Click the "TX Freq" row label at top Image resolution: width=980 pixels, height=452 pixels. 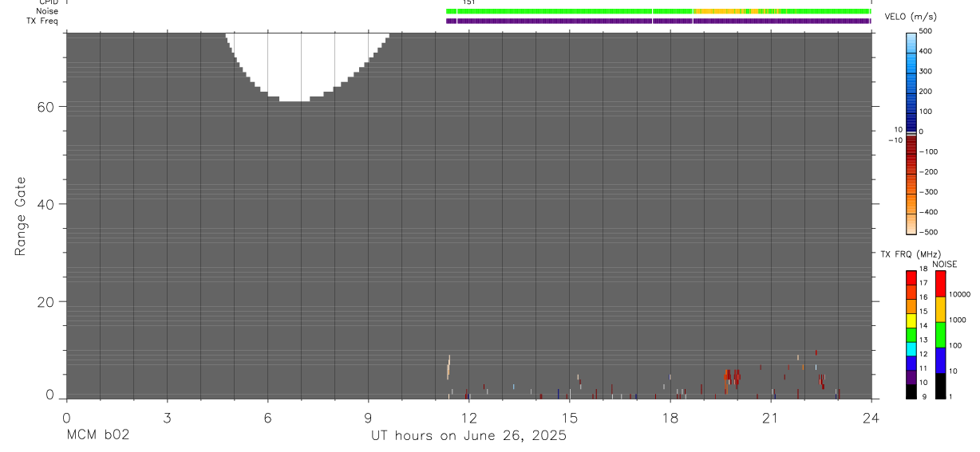42,21
